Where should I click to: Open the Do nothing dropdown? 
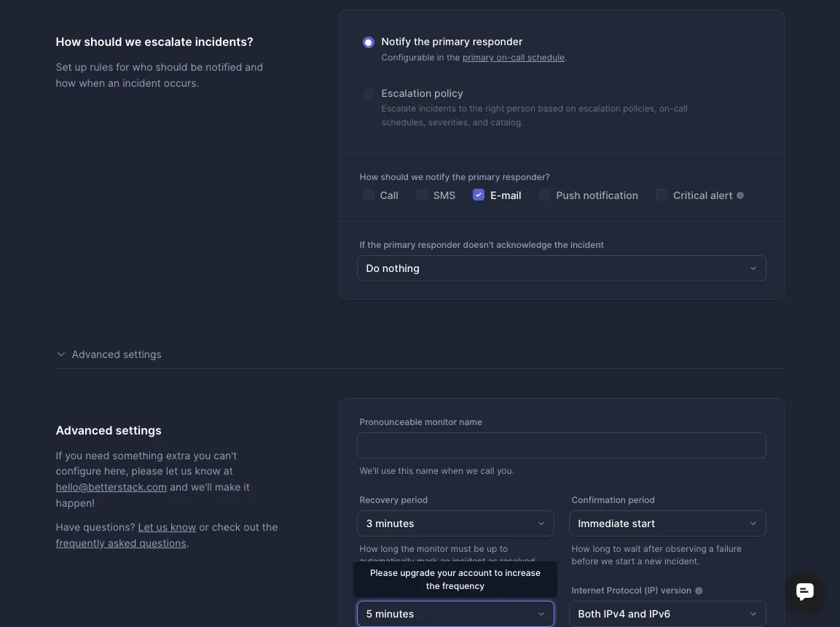click(562, 268)
